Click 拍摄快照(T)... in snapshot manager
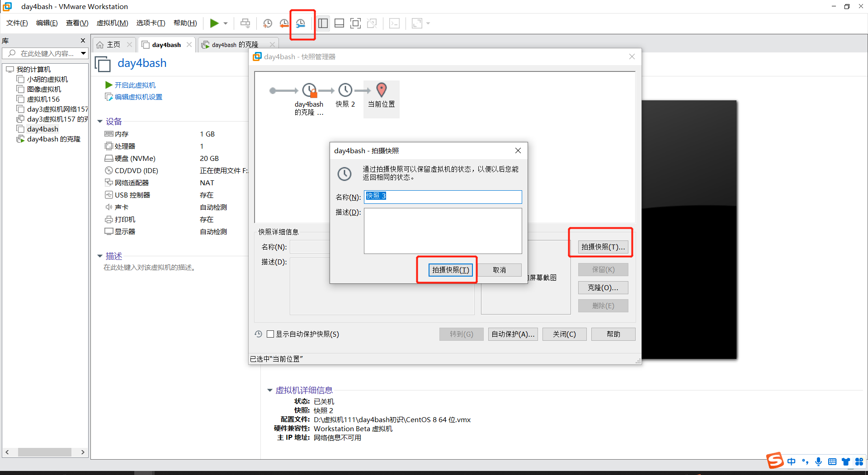Screen dimensions: 868x475 (603, 247)
